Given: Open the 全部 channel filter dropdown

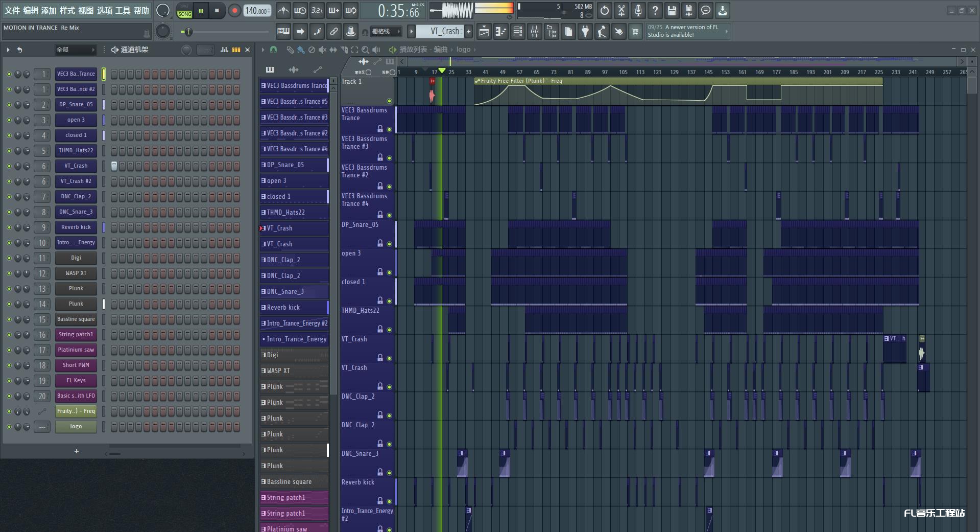Looking at the screenshot, I should click(x=76, y=50).
